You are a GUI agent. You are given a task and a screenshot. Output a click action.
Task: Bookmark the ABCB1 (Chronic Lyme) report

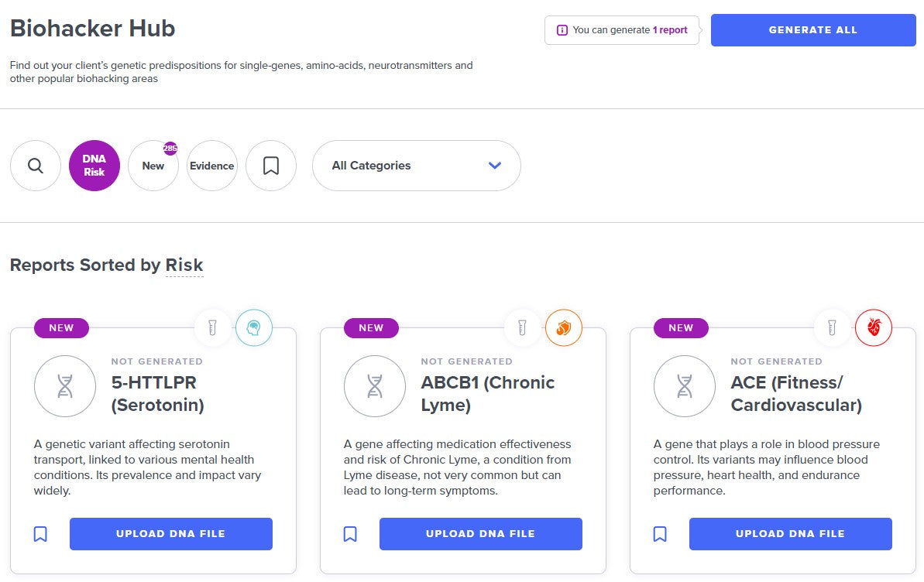coord(350,534)
